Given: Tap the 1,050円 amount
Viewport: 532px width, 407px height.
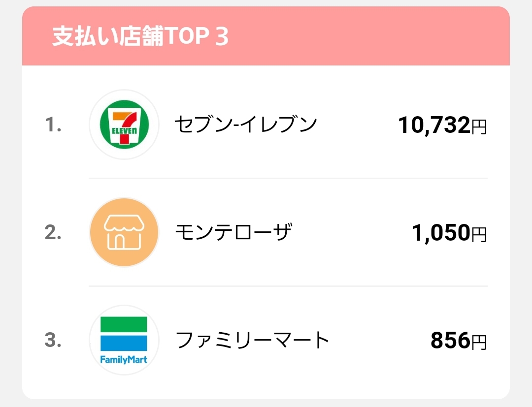Looking at the screenshot, I should [x=450, y=233].
